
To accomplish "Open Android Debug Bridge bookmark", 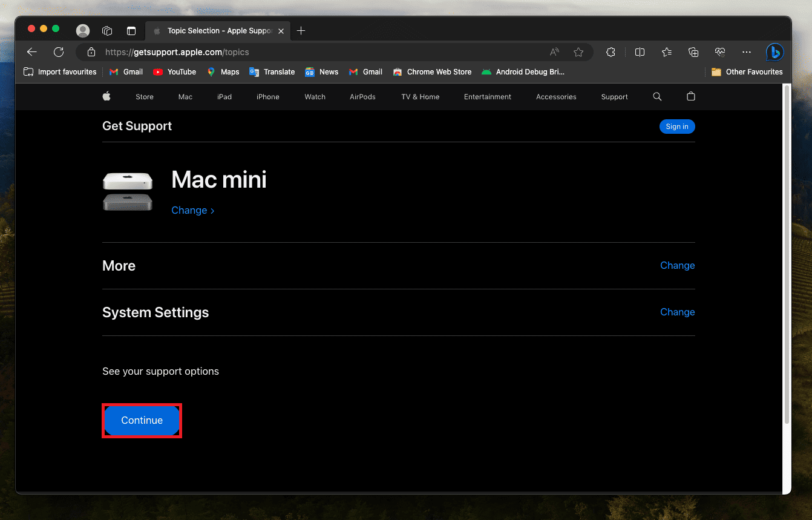I will click(523, 72).
